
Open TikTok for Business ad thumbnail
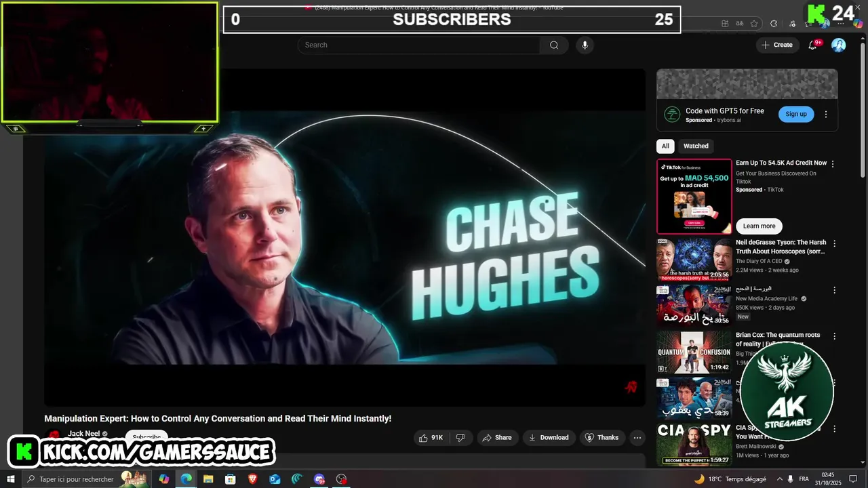[x=694, y=197]
